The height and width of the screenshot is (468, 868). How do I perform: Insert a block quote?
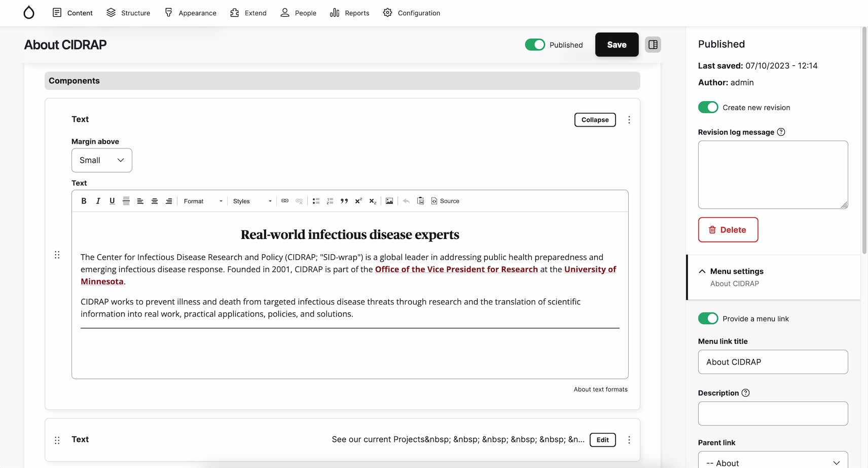click(344, 201)
